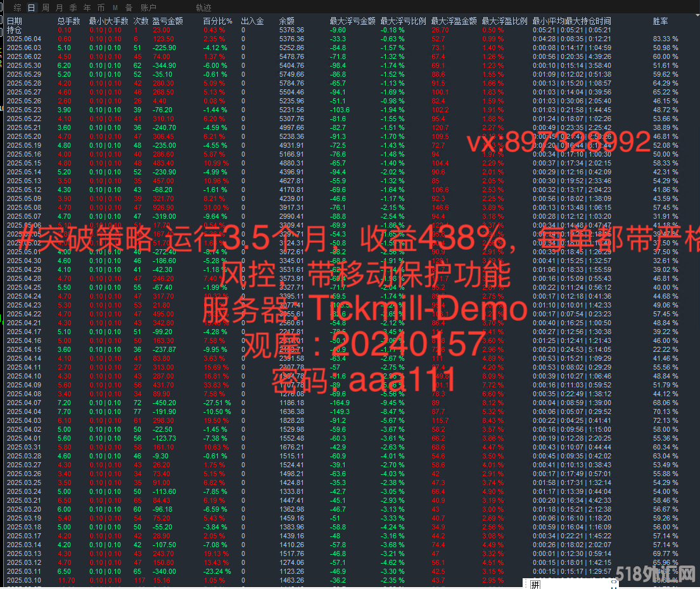Select the 2025.04.30 date row
This screenshot has height=589, width=700.
[24, 261]
